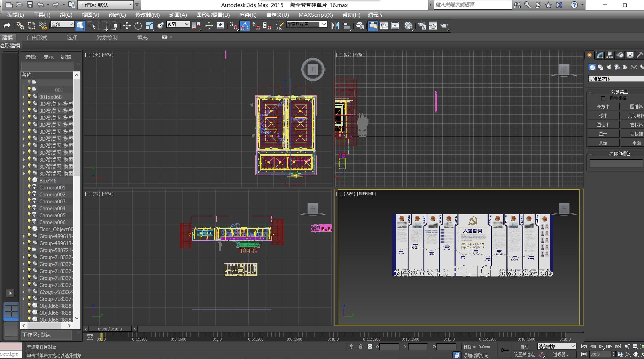Click the Select by Name icon
This screenshot has height=359, width=644.
91,26
